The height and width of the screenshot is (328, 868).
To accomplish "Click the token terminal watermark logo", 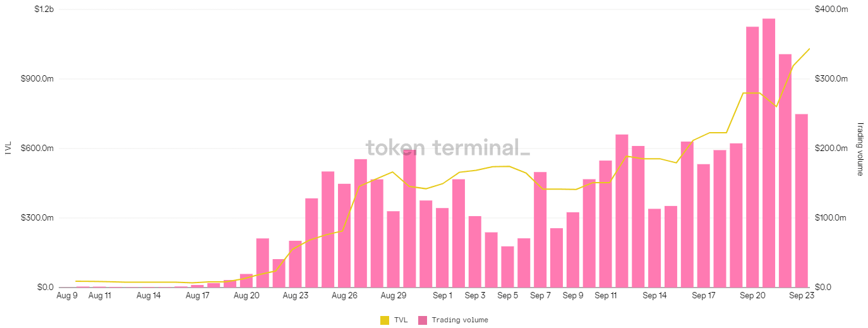I will pos(447,147).
